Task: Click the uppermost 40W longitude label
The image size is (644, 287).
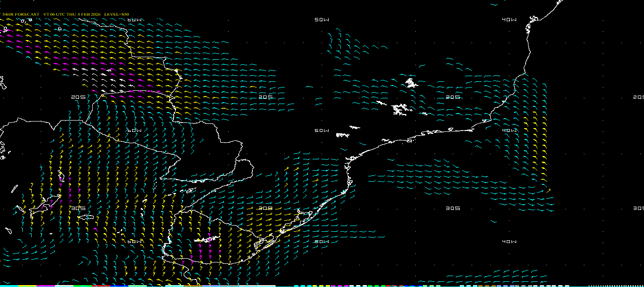Action: click(509, 20)
